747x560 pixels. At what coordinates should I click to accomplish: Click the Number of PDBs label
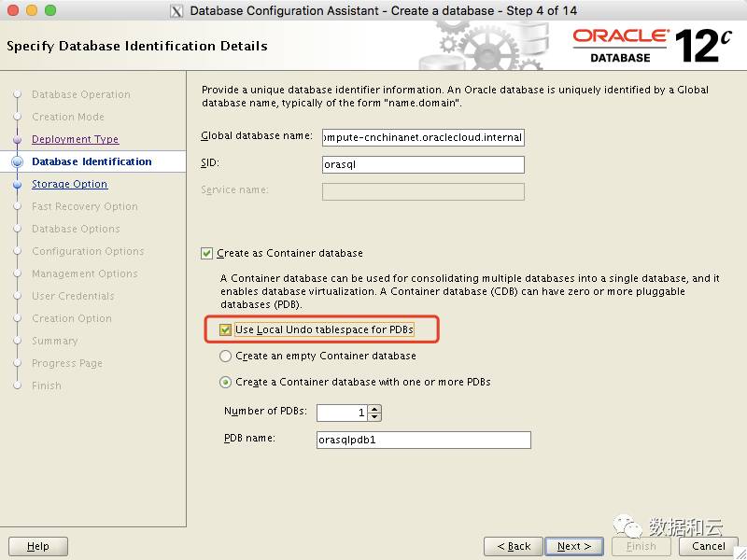pos(265,411)
